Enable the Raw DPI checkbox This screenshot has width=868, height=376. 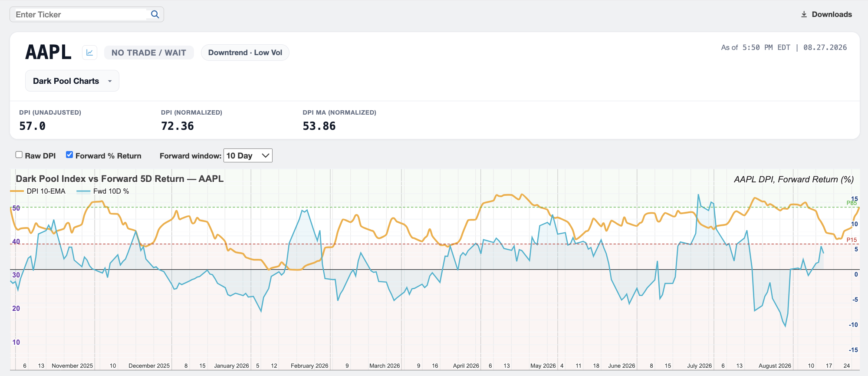coord(19,155)
